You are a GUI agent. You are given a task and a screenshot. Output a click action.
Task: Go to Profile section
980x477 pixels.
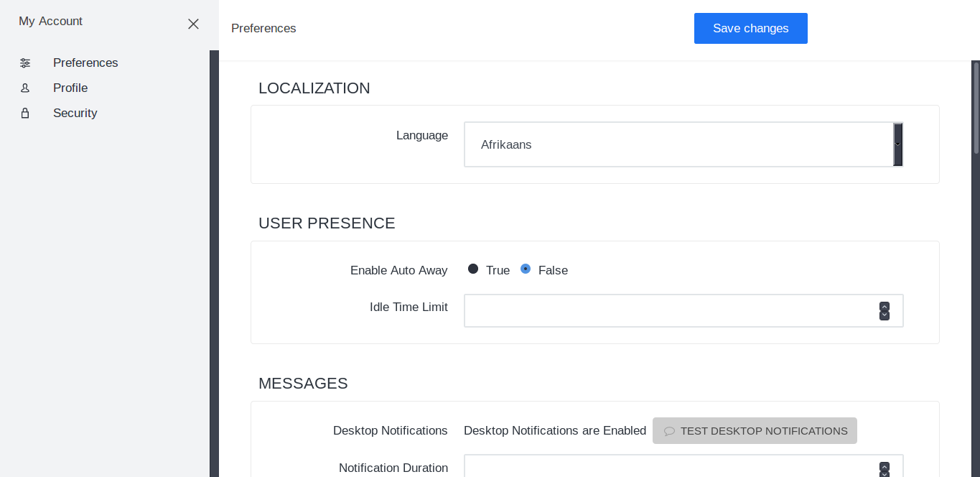(x=70, y=88)
